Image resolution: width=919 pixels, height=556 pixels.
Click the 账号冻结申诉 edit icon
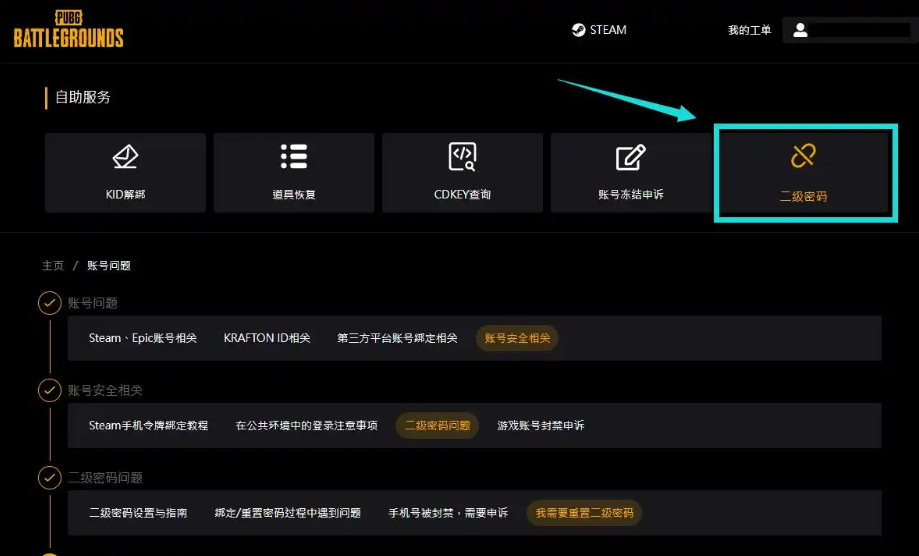click(630, 157)
